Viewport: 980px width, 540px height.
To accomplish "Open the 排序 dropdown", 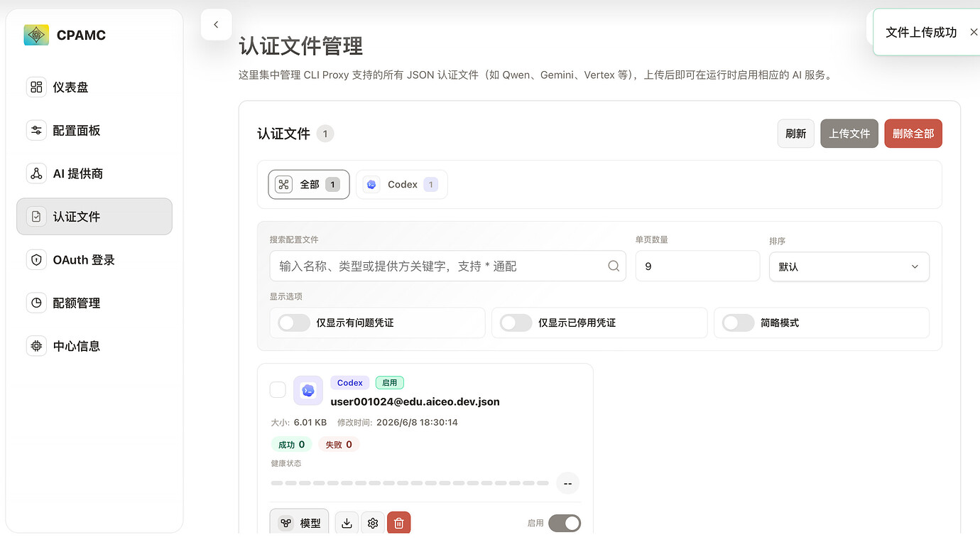I will coord(849,266).
